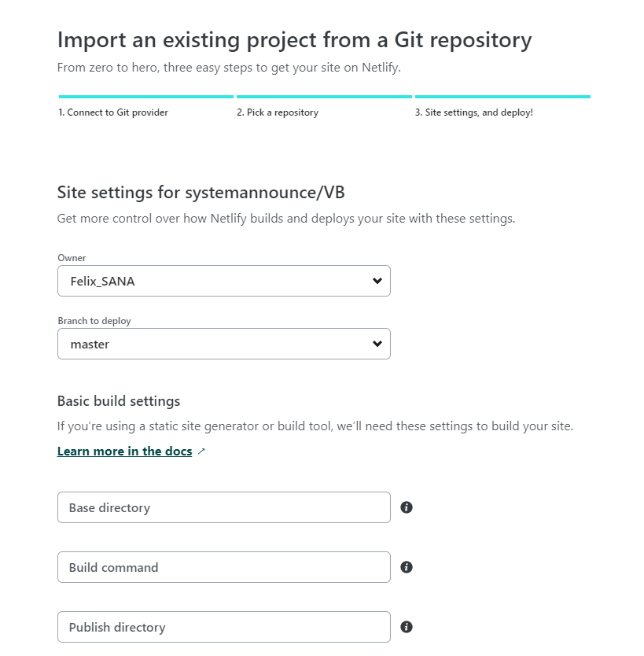The height and width of the screenshot is (656, 644).
Task: Go to step 2 Pick a repository
Action: (x=278, y=112)
